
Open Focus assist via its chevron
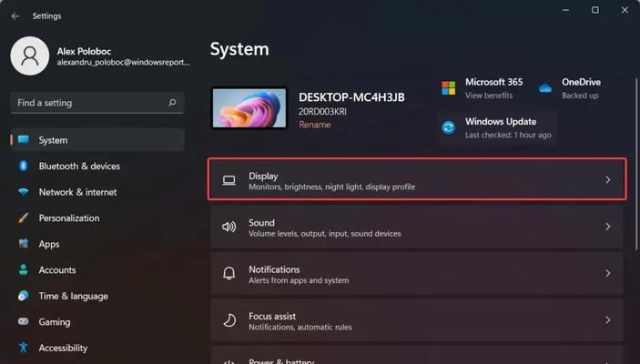coord(608,320)
